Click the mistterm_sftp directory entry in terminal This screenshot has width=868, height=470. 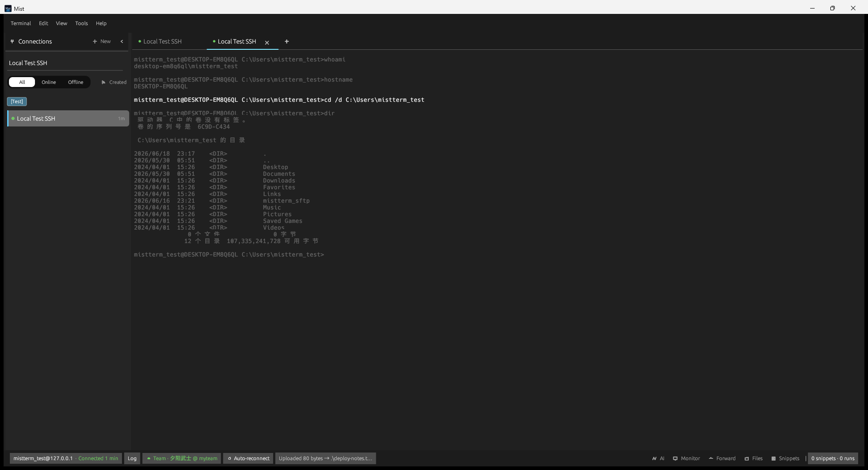tap(286, 201)
